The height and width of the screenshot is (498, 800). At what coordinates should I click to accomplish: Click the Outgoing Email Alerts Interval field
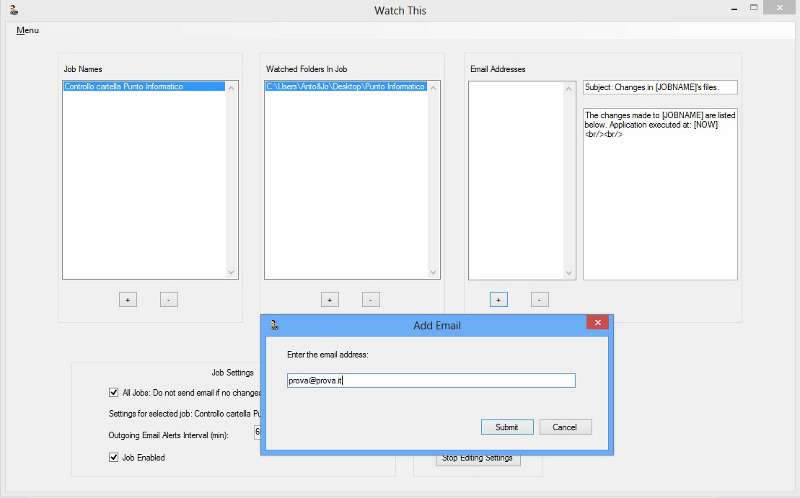click(x=257, y=433)
